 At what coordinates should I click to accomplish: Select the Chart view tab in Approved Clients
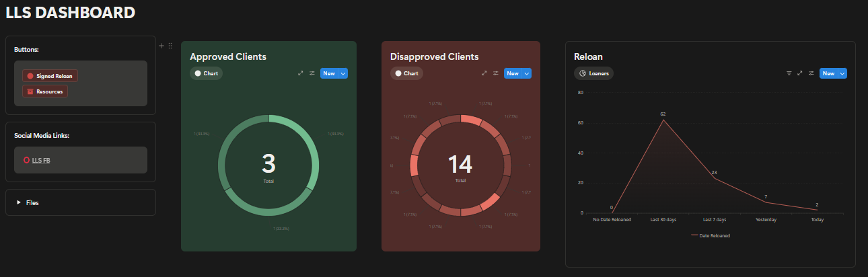pos(206,73)
